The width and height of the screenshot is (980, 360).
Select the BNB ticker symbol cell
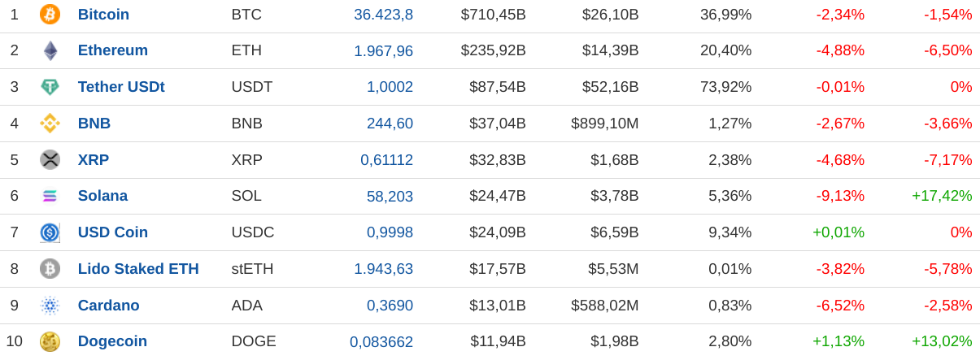246,124
